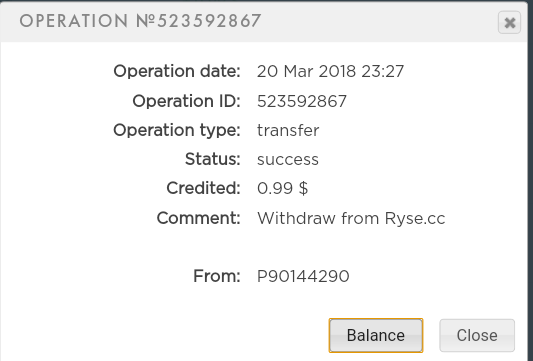Image resolution: width=533 pixels, height=361 pixels.
Task: Click the Operation date label
Action: 177,71
